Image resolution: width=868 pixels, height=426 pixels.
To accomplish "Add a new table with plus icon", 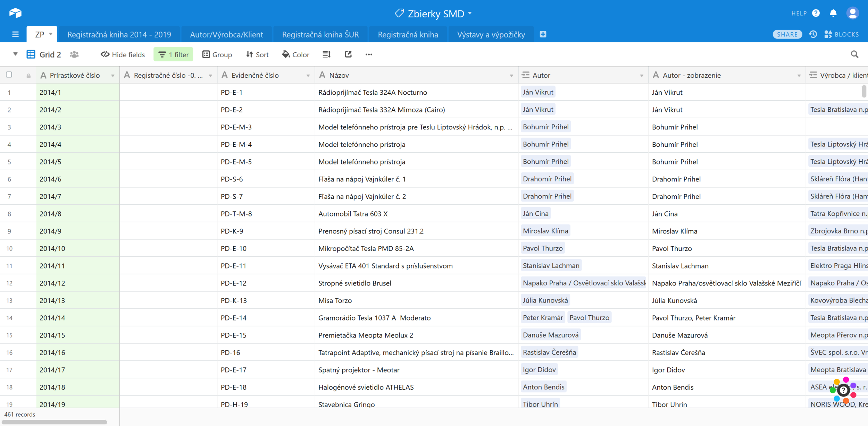I will tap(543, 34).
